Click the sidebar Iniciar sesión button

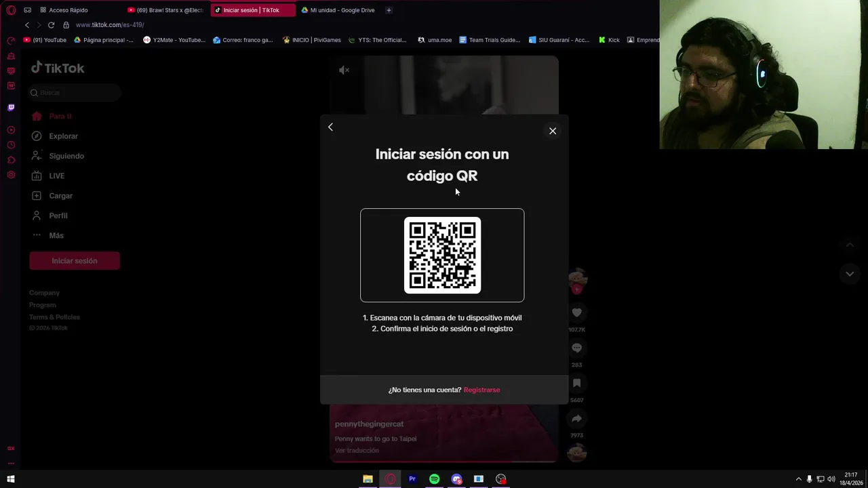pyautogui.click(x=75, y=261)
